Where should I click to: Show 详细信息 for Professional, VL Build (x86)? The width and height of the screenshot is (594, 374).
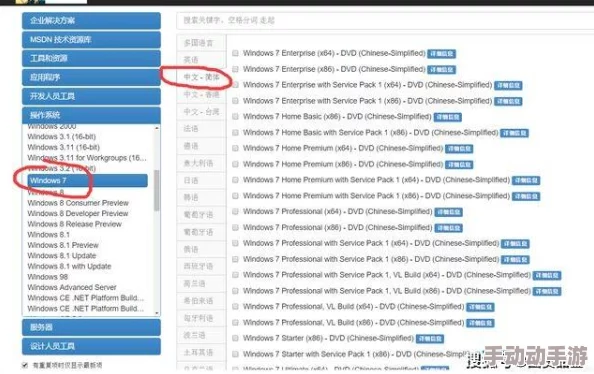[480, 323]
